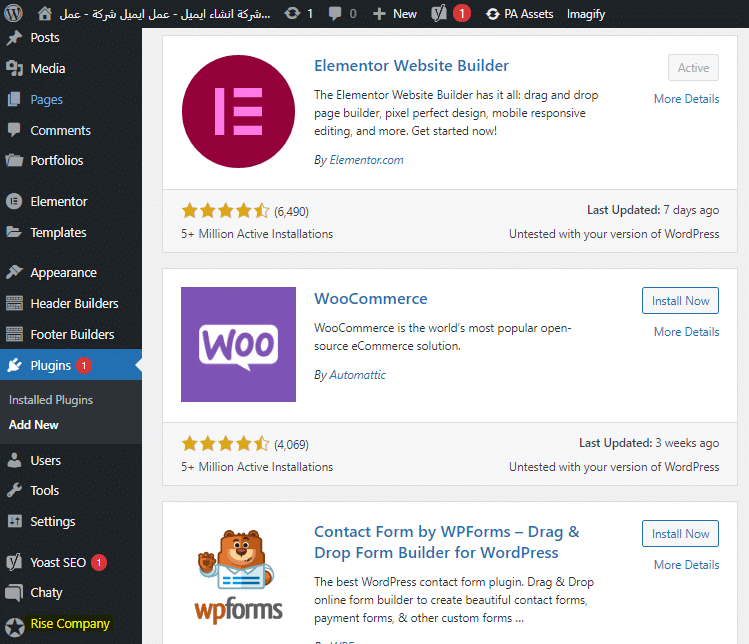This screenshot has height=644, width=749.
Task: Install the WooCommerce plugin now
Action: (x=680, y=301)
